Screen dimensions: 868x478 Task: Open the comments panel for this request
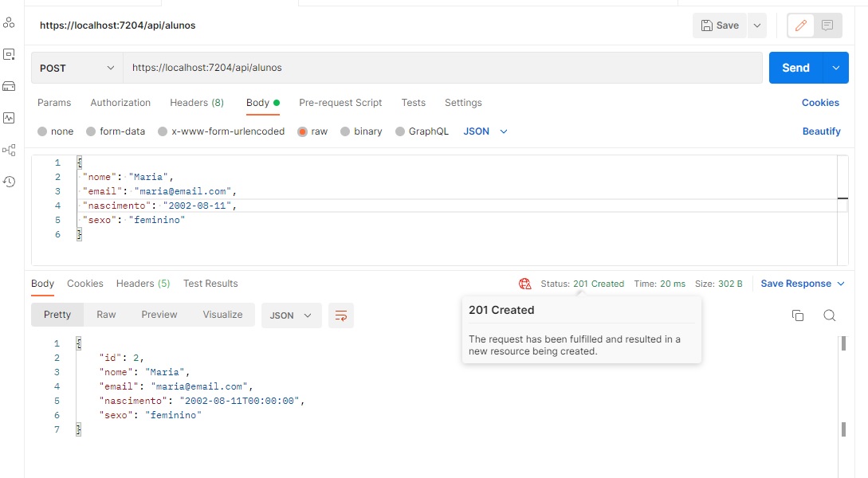coord(827,25)
